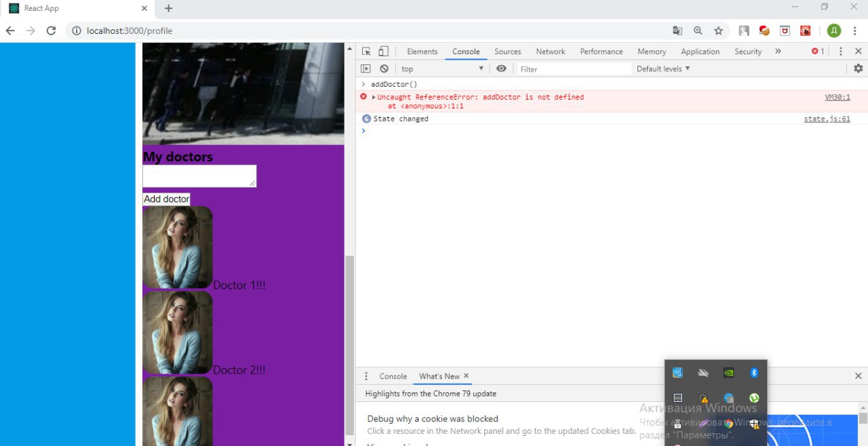Click the State changed log entry
This screenshot has height=446, width=868.
click(x=401, y=119)
